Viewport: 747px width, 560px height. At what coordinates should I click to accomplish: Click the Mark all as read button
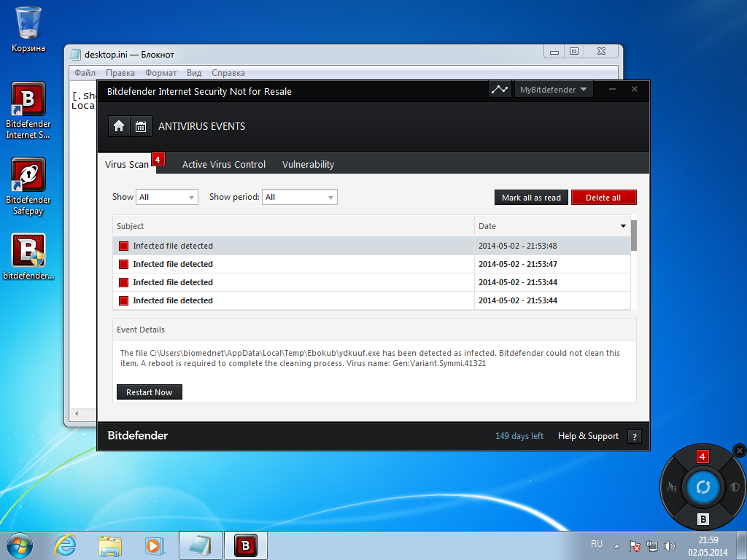[531, 198]
